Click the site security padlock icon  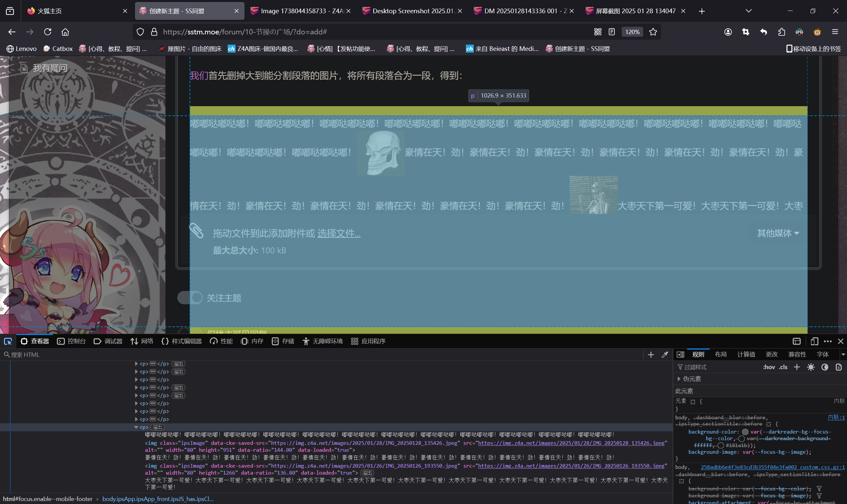154,32
